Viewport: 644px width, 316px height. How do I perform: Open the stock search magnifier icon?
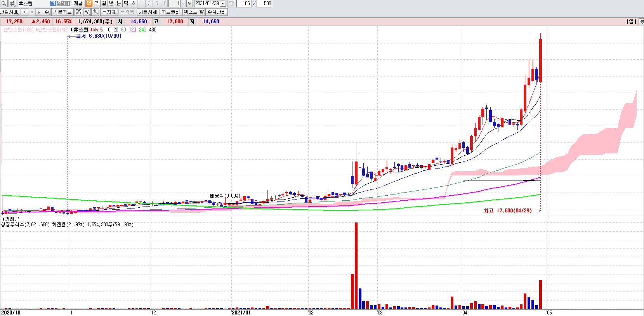(3, 3)
